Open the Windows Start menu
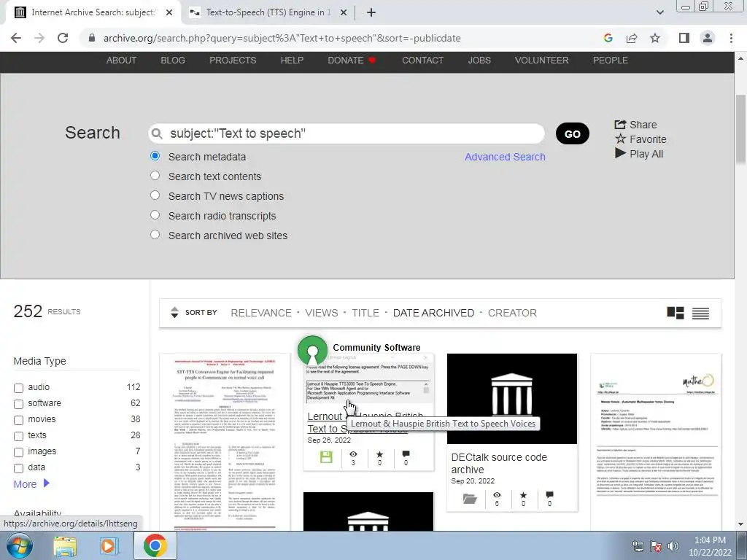This screenshot has width=747, height=560. tap(20, 545)
